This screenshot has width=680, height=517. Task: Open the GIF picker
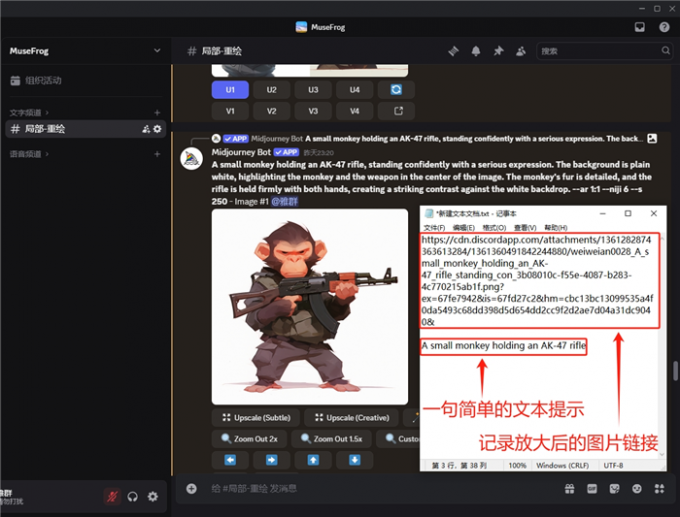click(x=592, y=489)
